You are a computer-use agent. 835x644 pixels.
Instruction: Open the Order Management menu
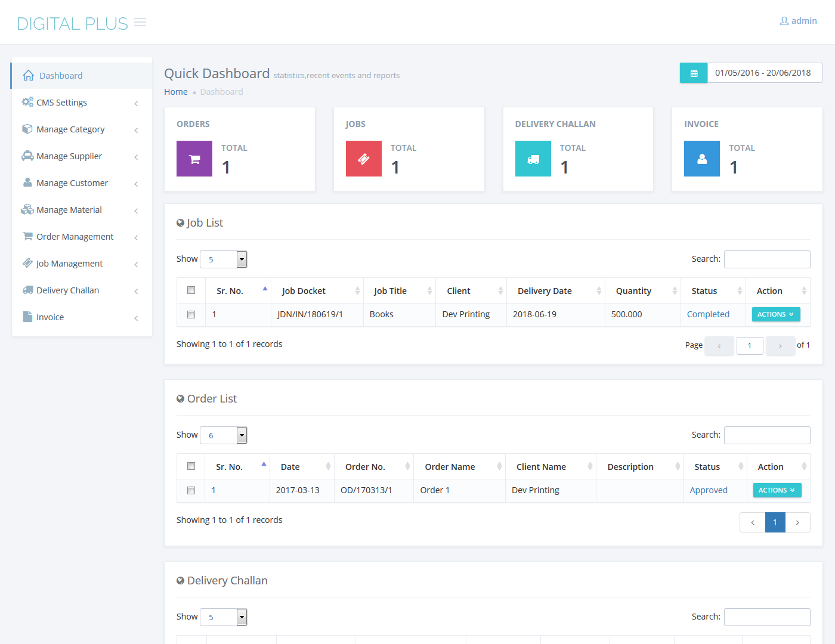pos(82,237)
